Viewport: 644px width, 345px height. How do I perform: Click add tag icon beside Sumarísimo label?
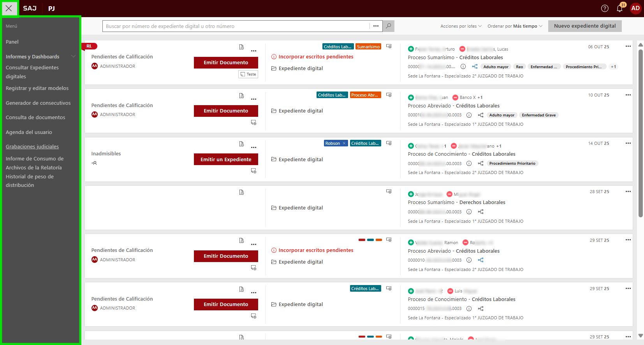(x=389, y=46)
